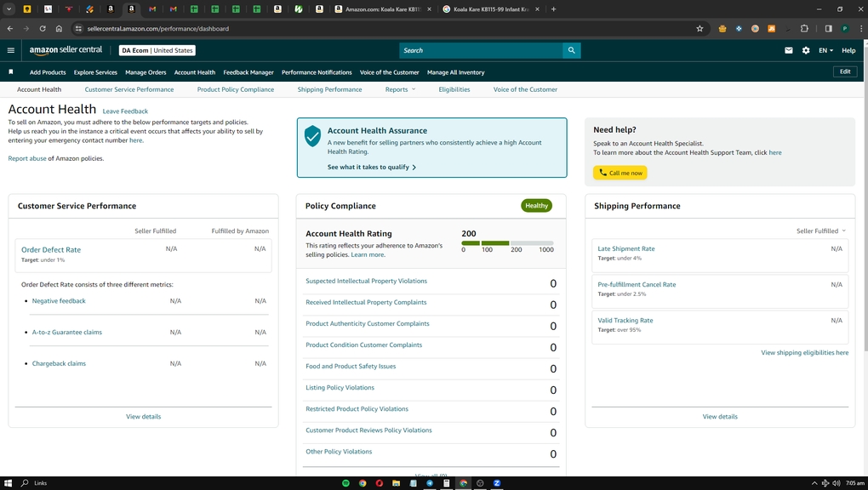Close the Amazon Koala Kare browser tab
The width and height of the screenshot is (868, 490).
click(428, 9)
